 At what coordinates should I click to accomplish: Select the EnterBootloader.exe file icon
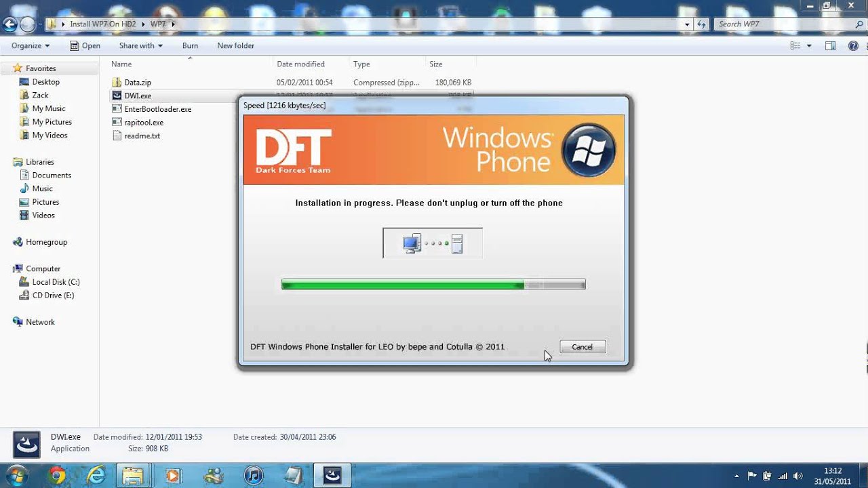tap(117, 108)
